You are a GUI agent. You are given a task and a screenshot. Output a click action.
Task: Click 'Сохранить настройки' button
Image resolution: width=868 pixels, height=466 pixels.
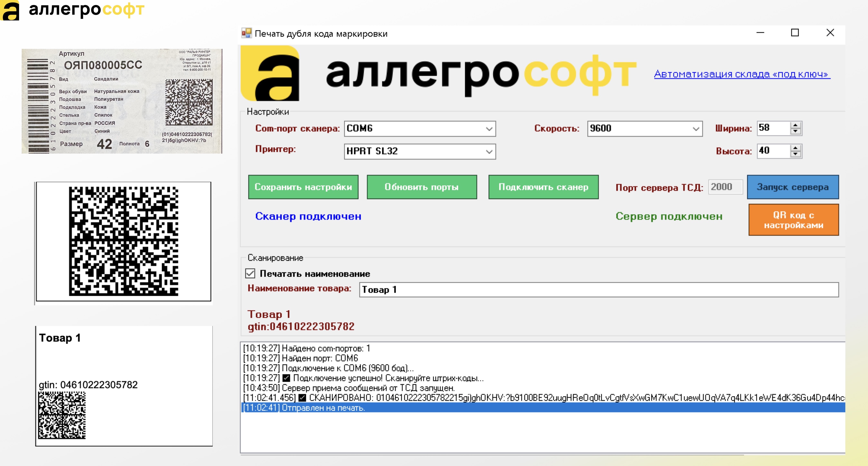[303, 187]
